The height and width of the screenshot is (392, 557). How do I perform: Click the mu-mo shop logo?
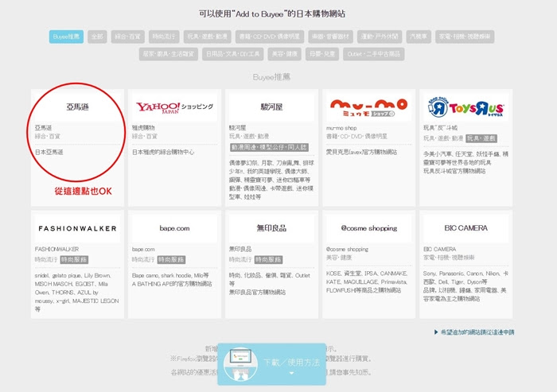(x=368, y=107)
